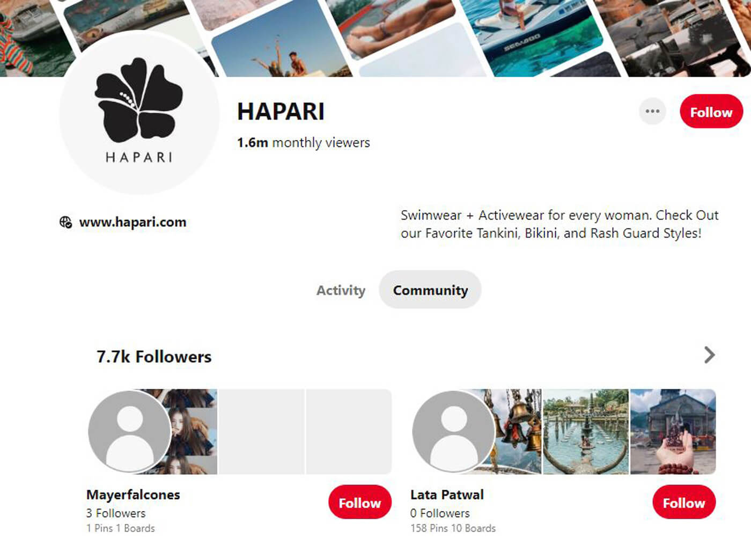View Lata Patwal's water temple pin thumbnail

586,431
